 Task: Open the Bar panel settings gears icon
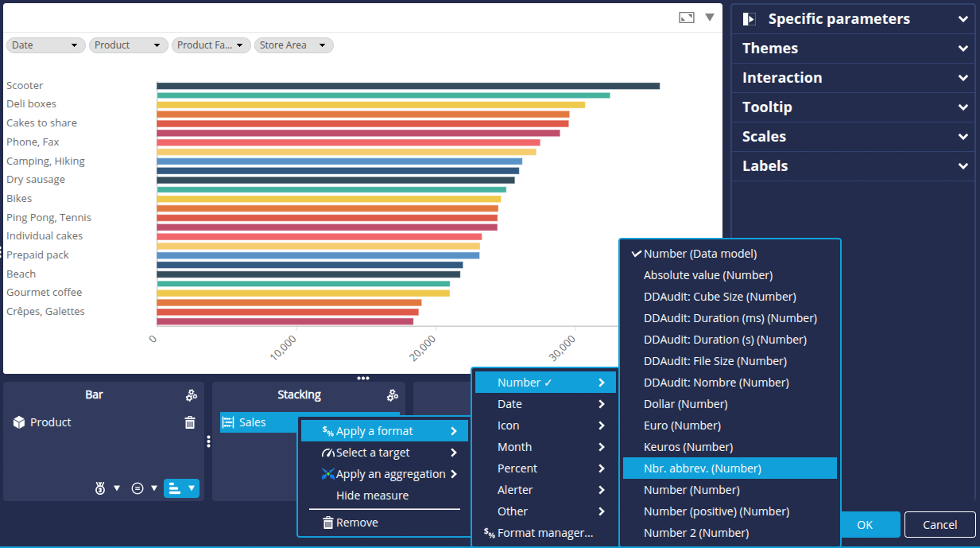coord(191,395)
